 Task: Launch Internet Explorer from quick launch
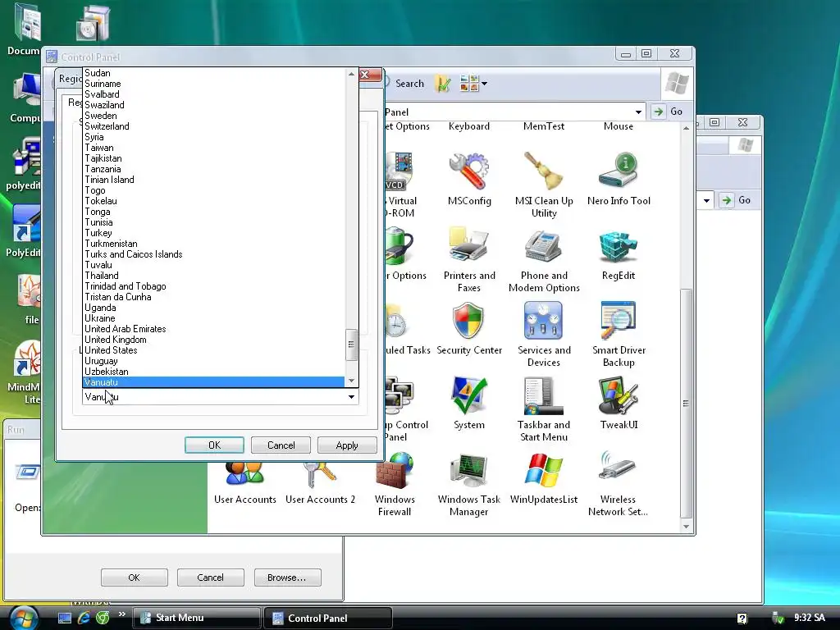tap(84, 619)
